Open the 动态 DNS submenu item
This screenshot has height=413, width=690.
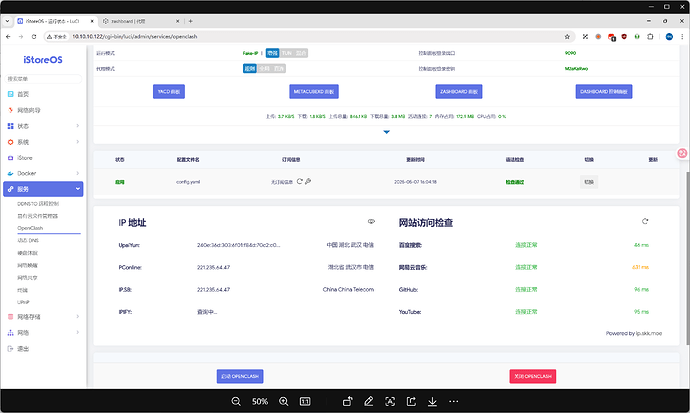point(28,240)
